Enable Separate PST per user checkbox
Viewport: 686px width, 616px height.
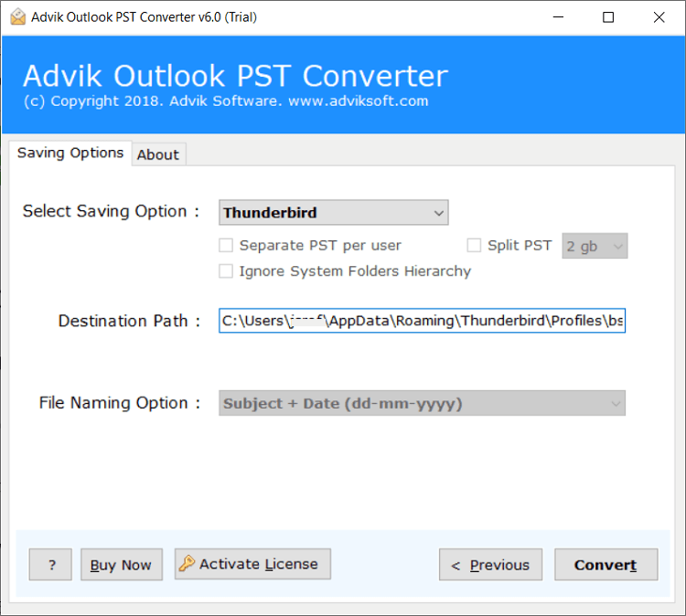[x=226, y=245]
